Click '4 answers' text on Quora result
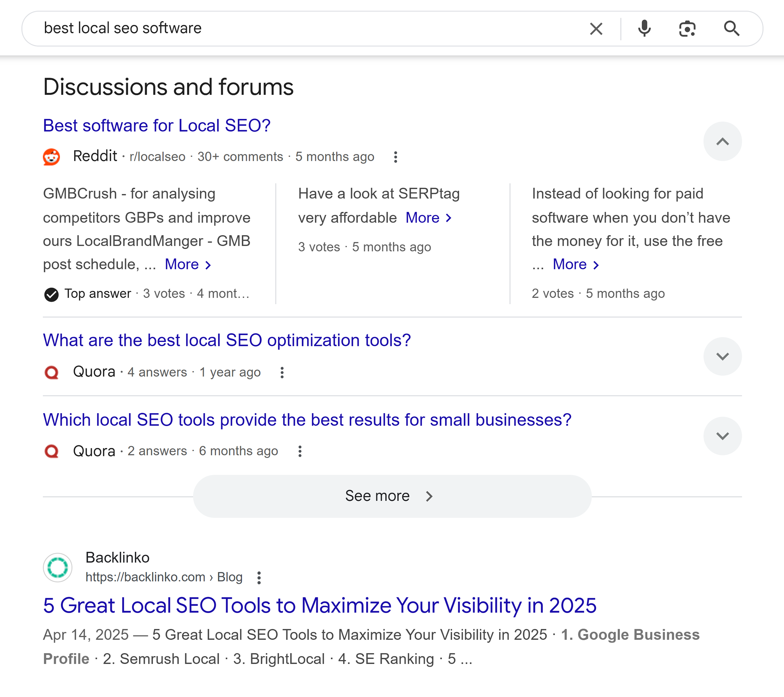 tap(157, 372)
